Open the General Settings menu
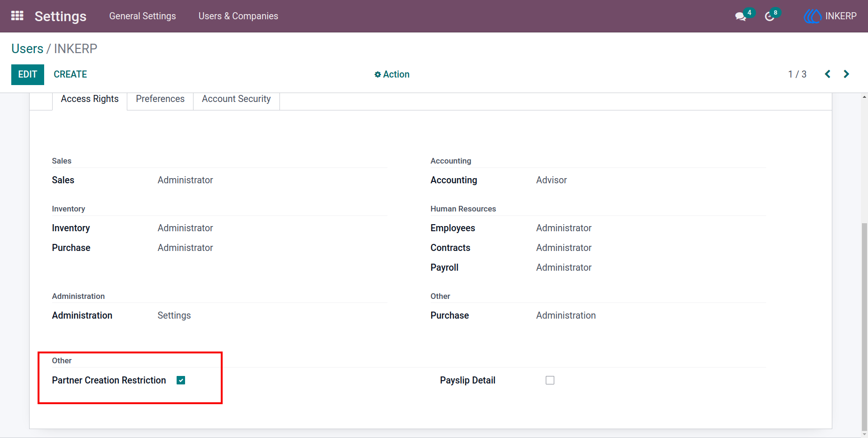 [x=143, y=16]
